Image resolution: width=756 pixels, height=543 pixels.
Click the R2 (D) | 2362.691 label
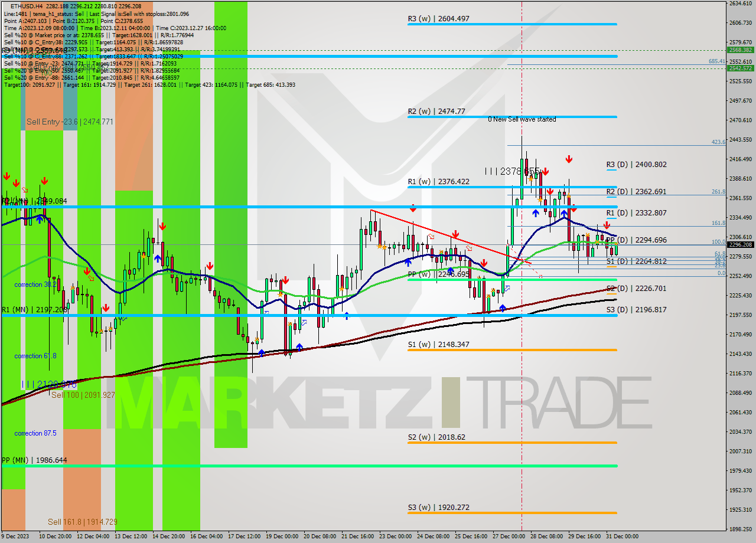click(636, 192)
